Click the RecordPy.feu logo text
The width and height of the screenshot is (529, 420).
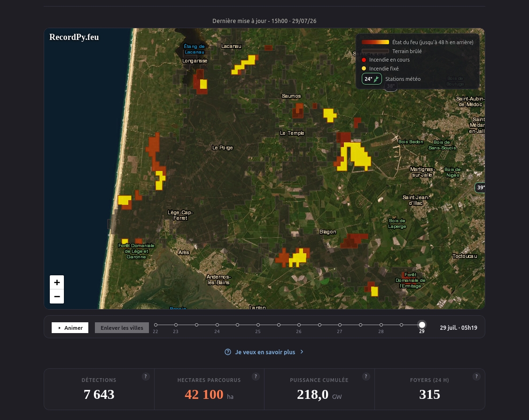(74, 37)
